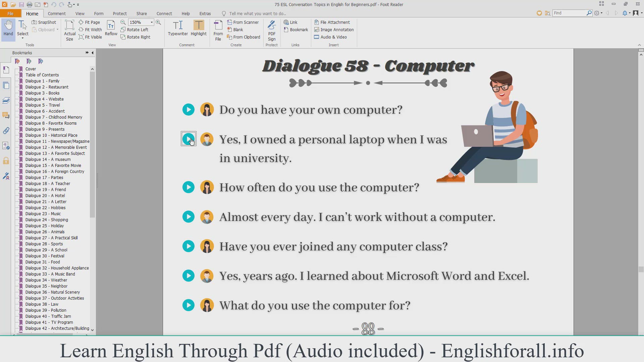Open the Attachments panel paperclip icon

coord(6,131)
